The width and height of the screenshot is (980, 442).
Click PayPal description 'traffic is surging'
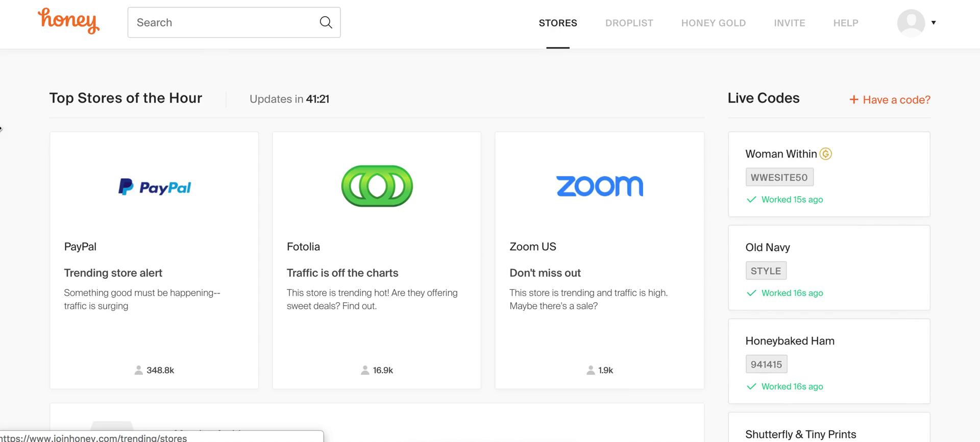[x=96, y=306]
